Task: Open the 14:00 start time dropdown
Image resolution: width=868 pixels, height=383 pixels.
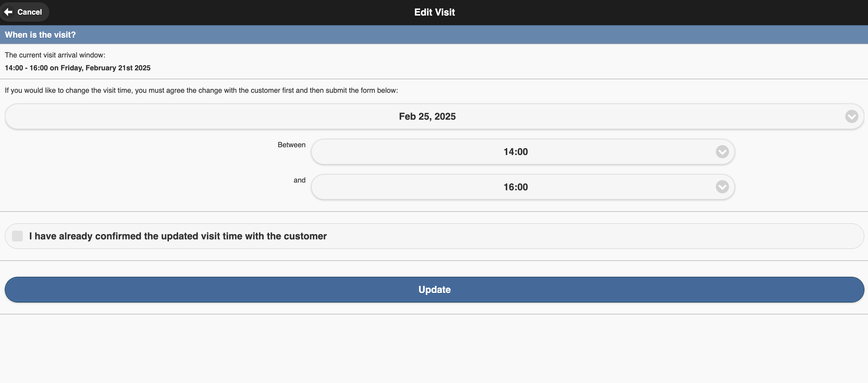Action: [522, 152]
